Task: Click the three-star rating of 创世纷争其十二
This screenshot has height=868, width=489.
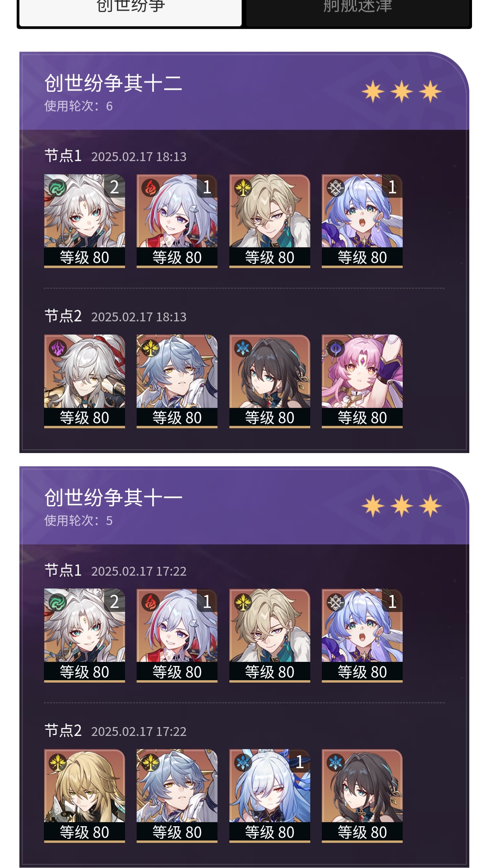Action: [x=401, y=91]
